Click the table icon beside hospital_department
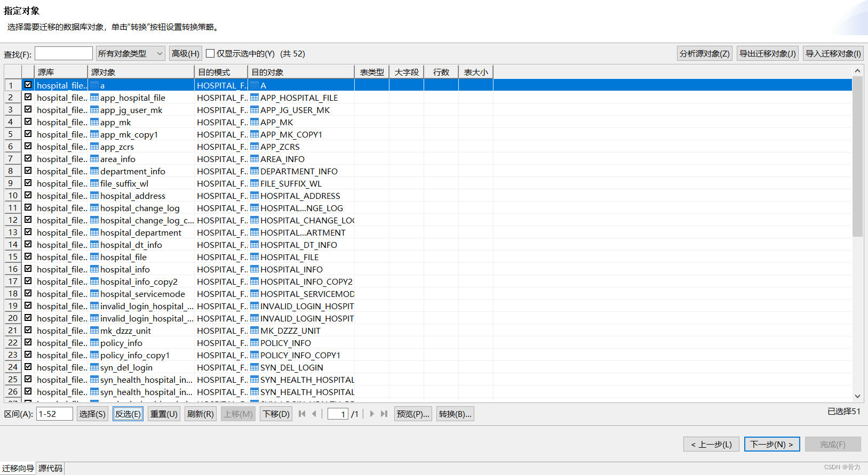Image resolution: width=868 pixels, height=475 pixels. click(94, 232)
